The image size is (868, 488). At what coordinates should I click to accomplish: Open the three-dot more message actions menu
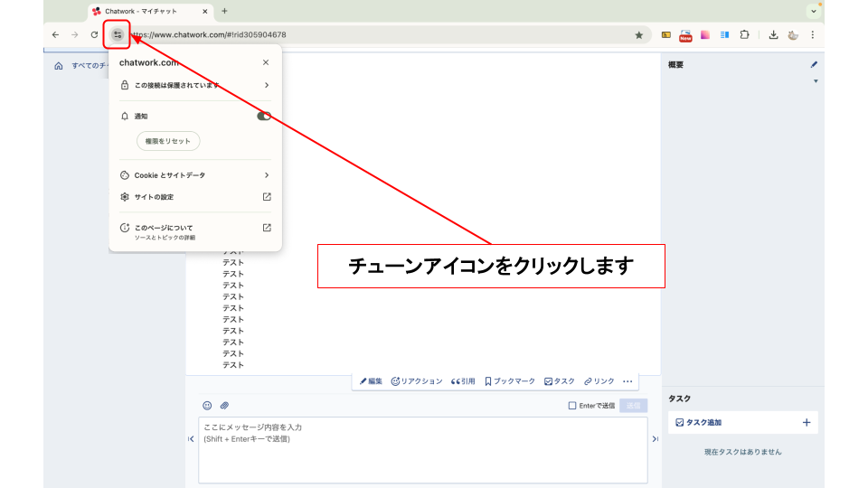(627, 381)
